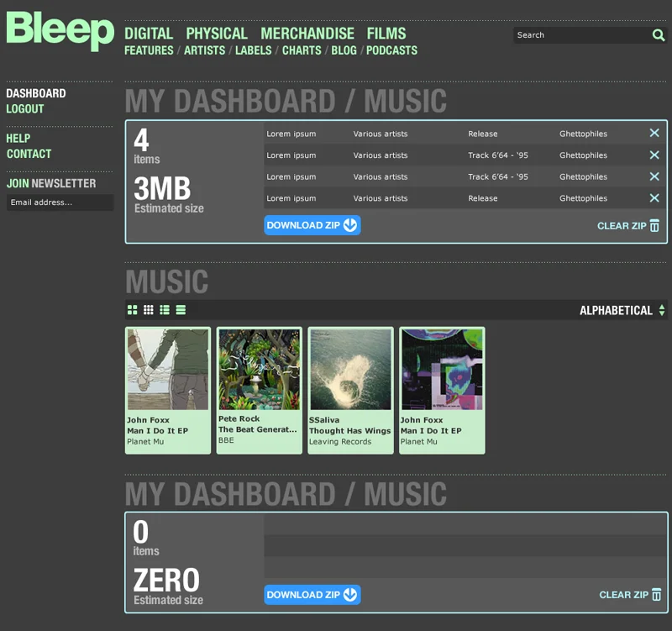Screen dimensions: 672x631
Task: Open the Digital section
Action: pyautogui.click(x=149, y=34)
